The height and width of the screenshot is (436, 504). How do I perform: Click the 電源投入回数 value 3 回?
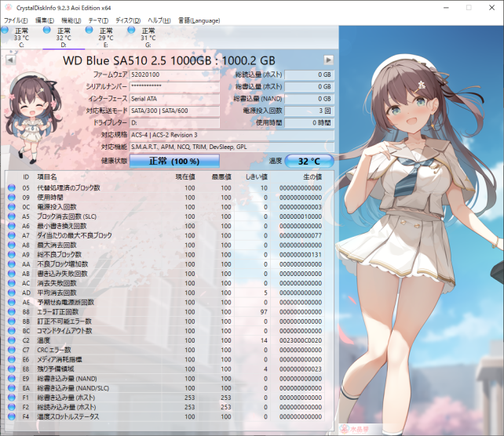309,111
